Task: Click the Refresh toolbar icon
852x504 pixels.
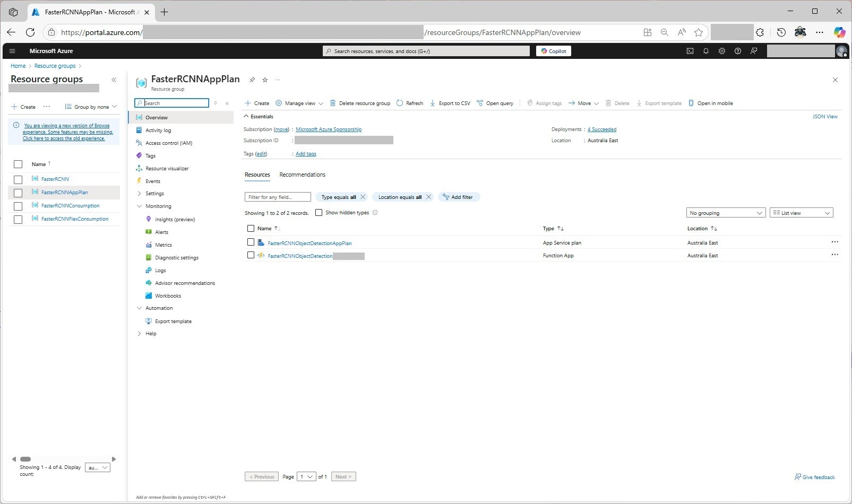Action: pos(400,103)
